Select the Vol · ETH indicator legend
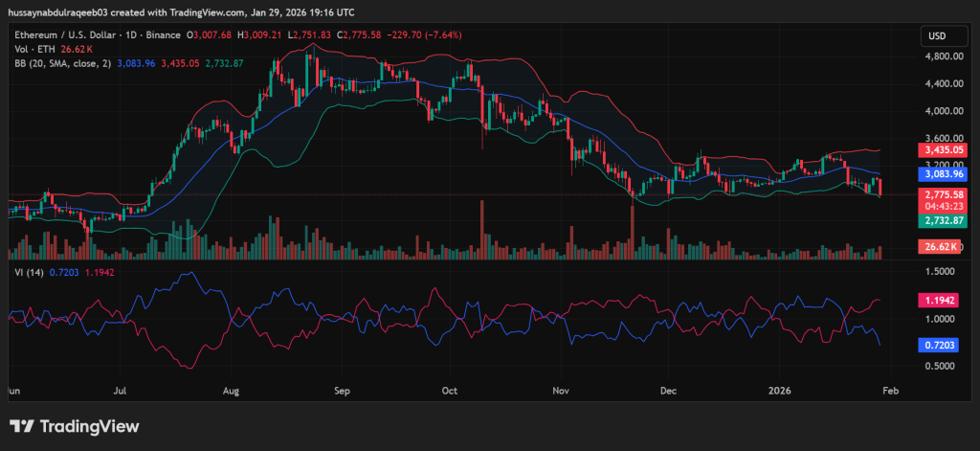This screenshot has width=980, height=451. click(35, 49)
